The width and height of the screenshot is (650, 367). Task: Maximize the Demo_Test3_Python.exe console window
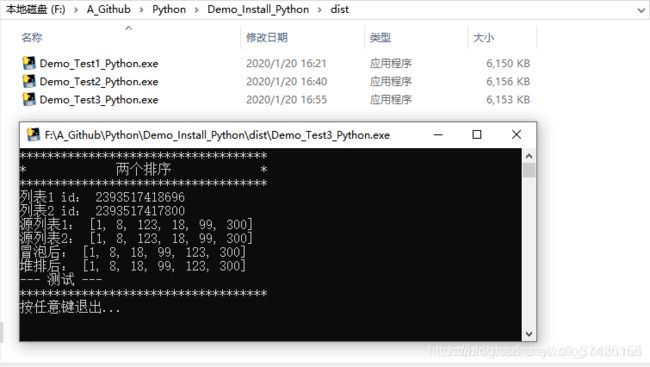(477, 134)
